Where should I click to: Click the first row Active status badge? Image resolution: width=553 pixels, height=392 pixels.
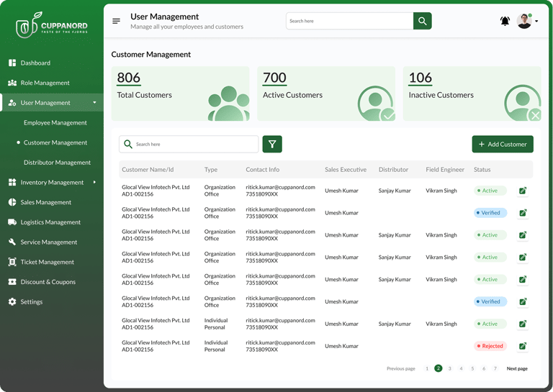tap(490, 191)
